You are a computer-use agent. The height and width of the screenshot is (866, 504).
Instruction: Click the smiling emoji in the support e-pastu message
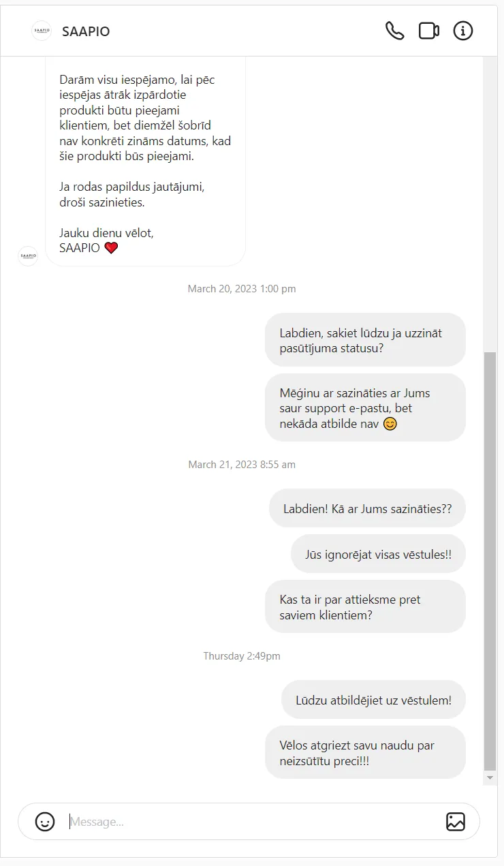(390, 424)
